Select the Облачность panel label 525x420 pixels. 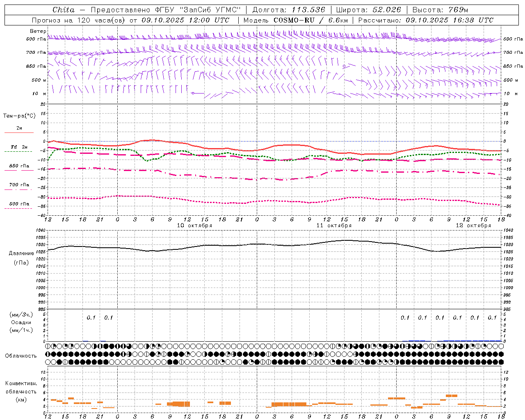[x=21, y=356]
